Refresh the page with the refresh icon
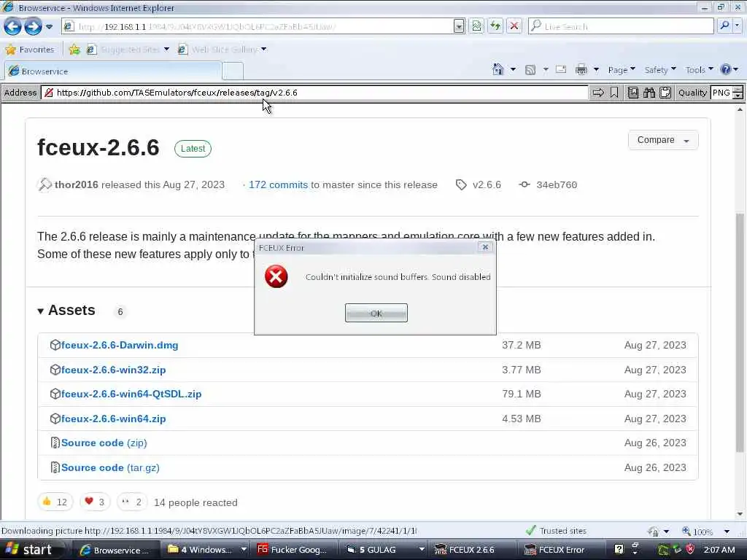 (495, 26)
